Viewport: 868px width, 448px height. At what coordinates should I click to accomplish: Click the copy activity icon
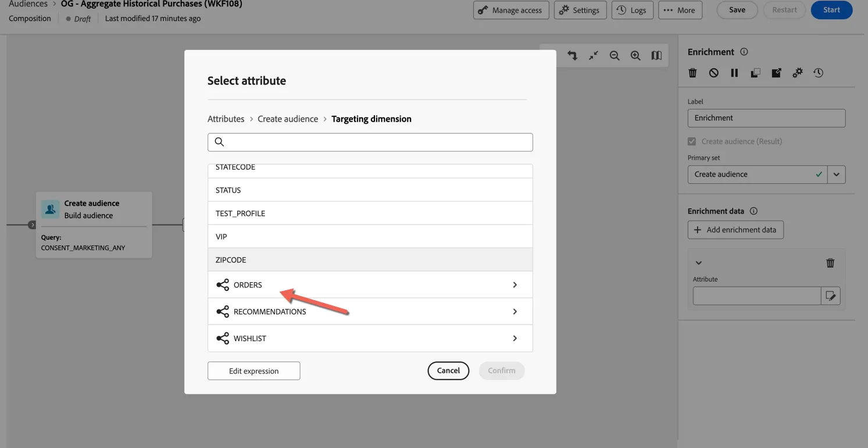[755, 73]
